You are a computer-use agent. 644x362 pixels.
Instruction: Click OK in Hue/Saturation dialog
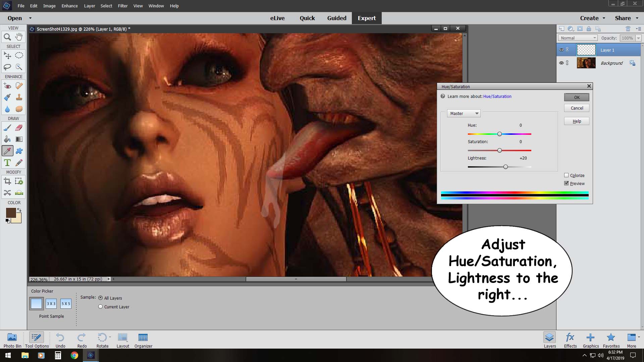pos(577,97)
